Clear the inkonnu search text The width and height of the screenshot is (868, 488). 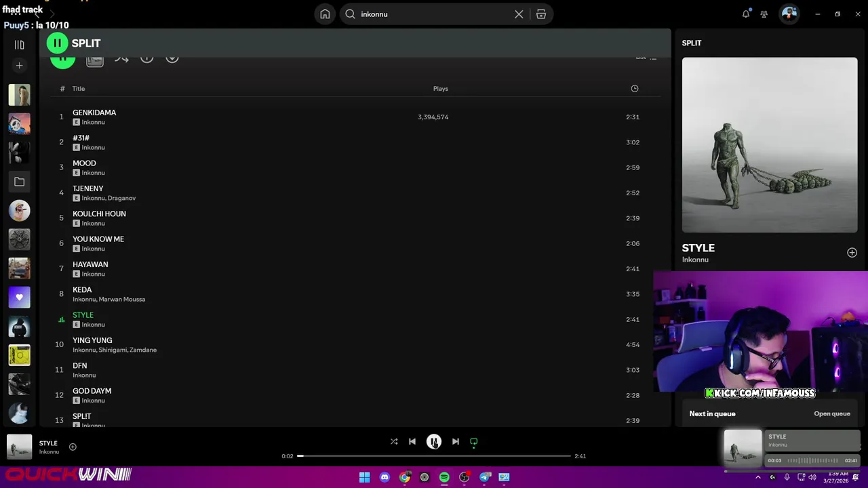tap(519, 14)
